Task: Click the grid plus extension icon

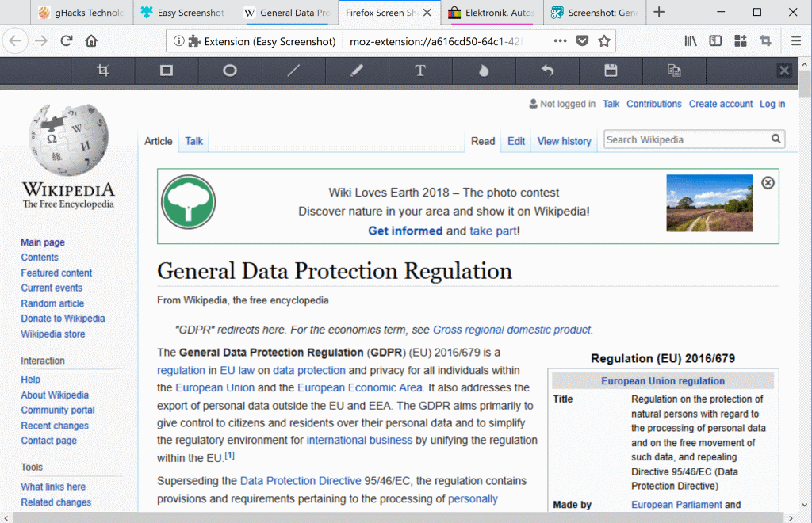Action: (x=741, y=41)
